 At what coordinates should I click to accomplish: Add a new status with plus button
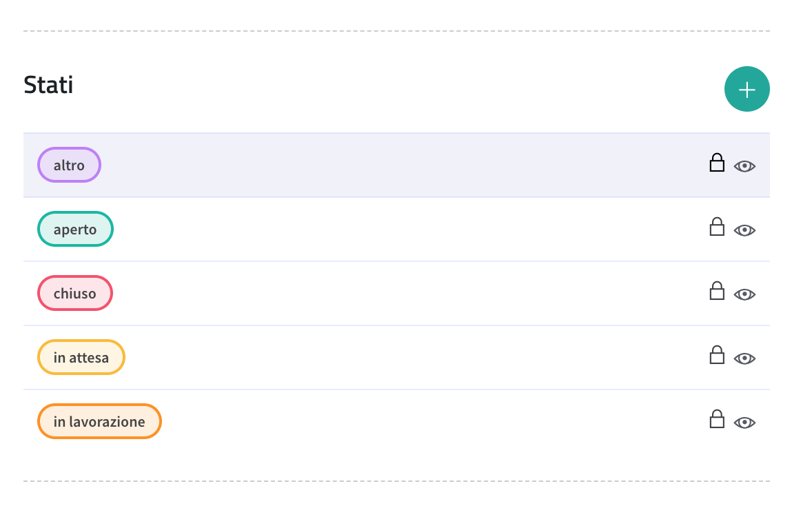pos(747,89)
